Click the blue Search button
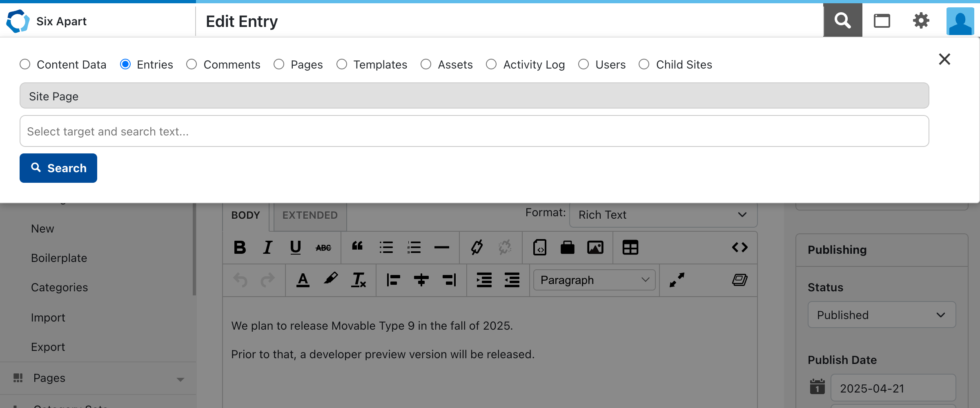This screenshot has height=408, width=980. (58, 168)
